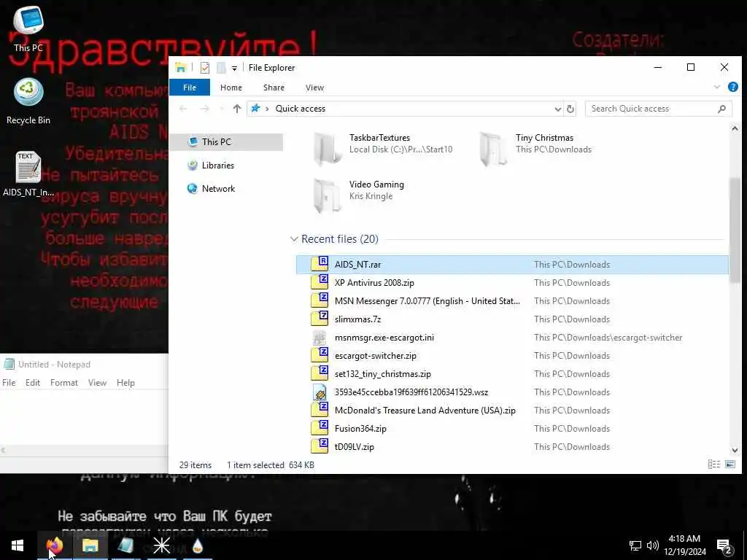Select escargot-switcher.zip
Viewport: 747px width, 560px height.
512,356
